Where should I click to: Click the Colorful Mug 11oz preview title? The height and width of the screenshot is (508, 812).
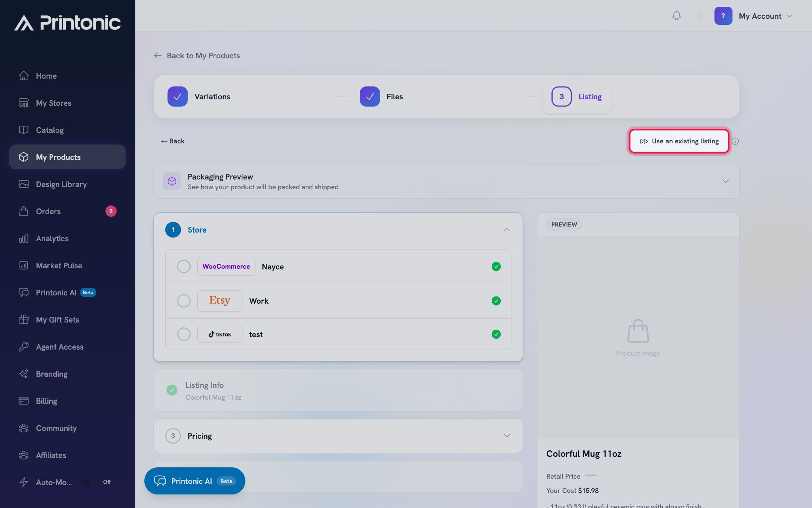pyautogui.click(x=584, y=454)
